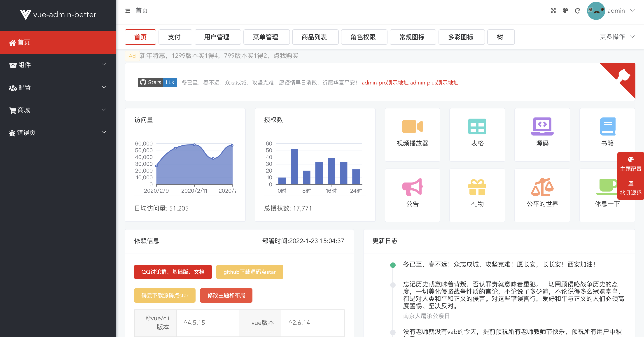
Task: Click the 日均访问量: 51,205 text
Action: (161, 208)
